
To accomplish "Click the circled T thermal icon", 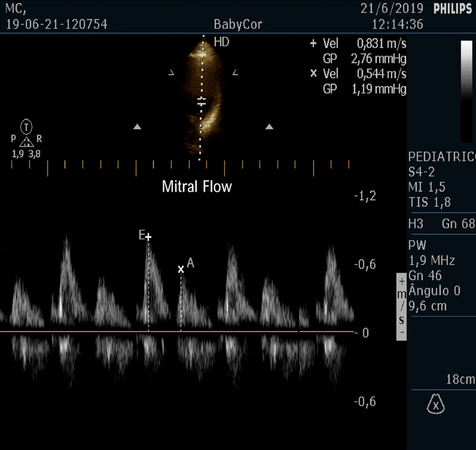I will coord(26,127).
